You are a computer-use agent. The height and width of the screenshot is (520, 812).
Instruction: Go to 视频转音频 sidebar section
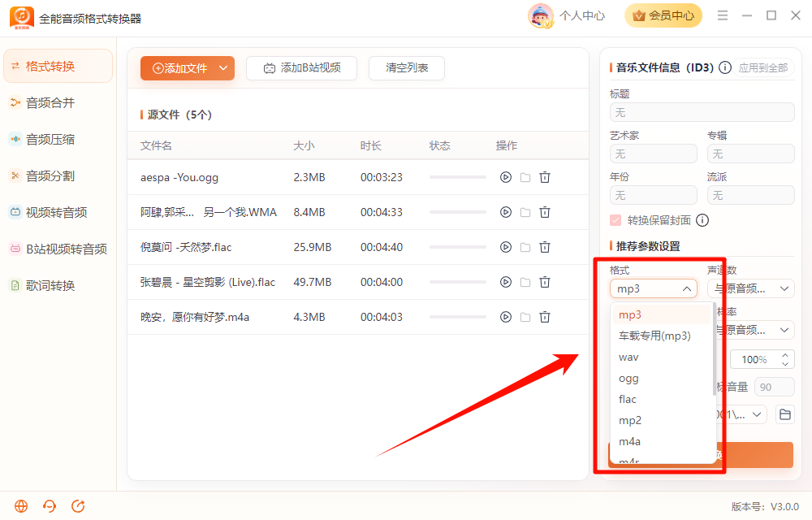[x=58, y=212]
